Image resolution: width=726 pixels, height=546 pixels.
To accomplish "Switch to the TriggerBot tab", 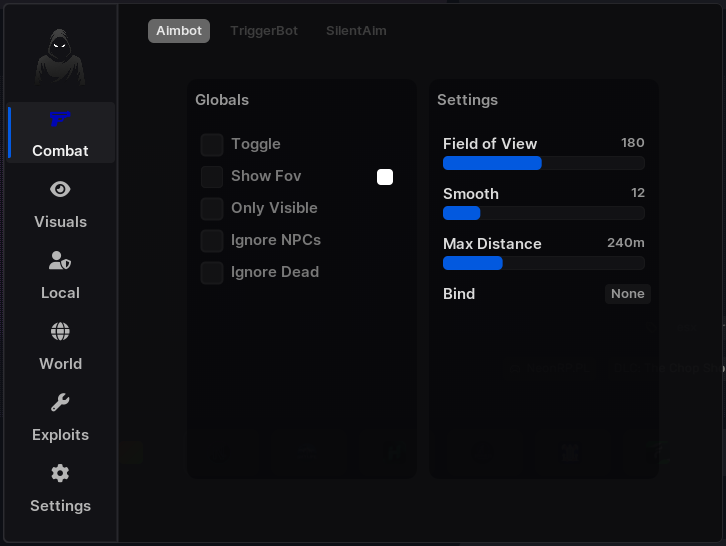I will (264, 31).
